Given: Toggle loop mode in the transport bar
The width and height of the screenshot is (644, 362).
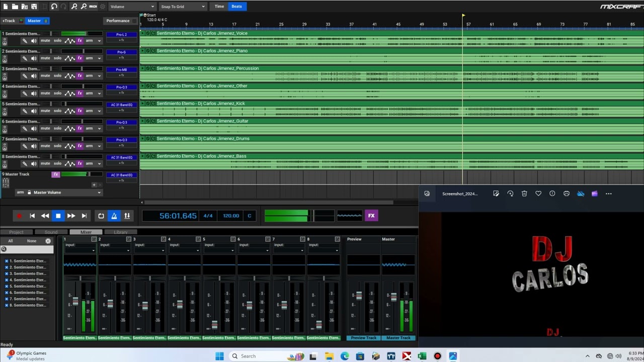Looking at the screenshot, I should coord(101,216).
